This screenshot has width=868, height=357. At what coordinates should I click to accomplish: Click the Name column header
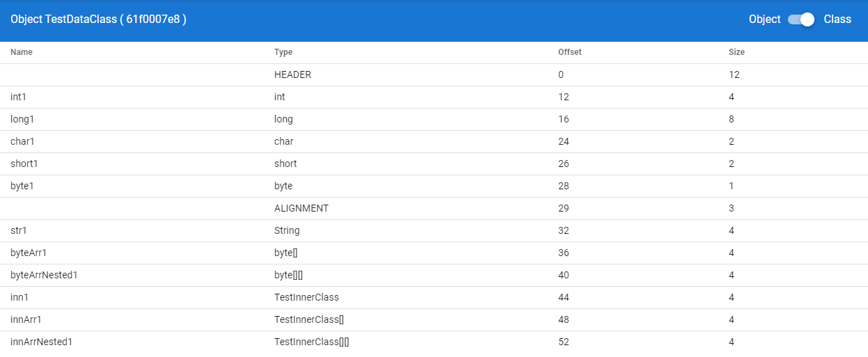(22, 52)
